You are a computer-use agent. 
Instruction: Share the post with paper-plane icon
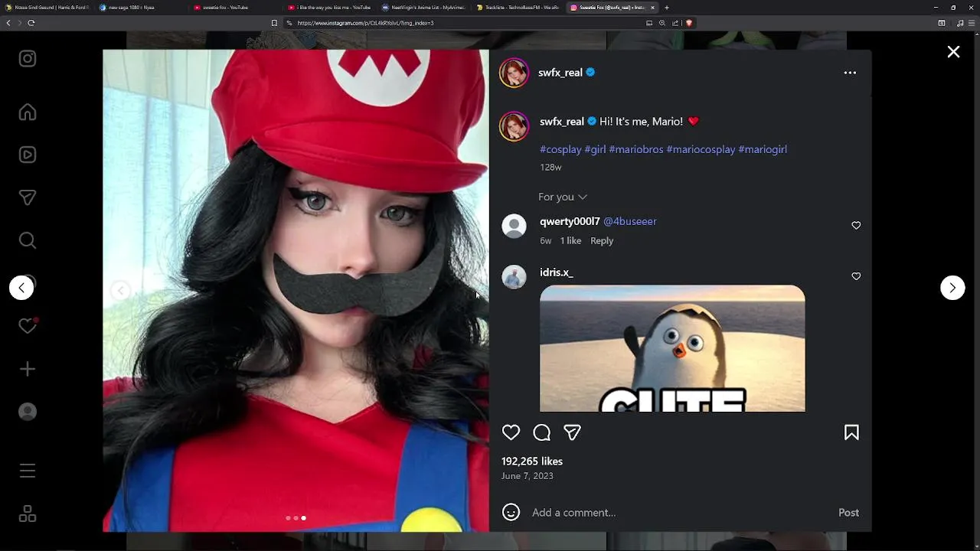coord(572,432)
